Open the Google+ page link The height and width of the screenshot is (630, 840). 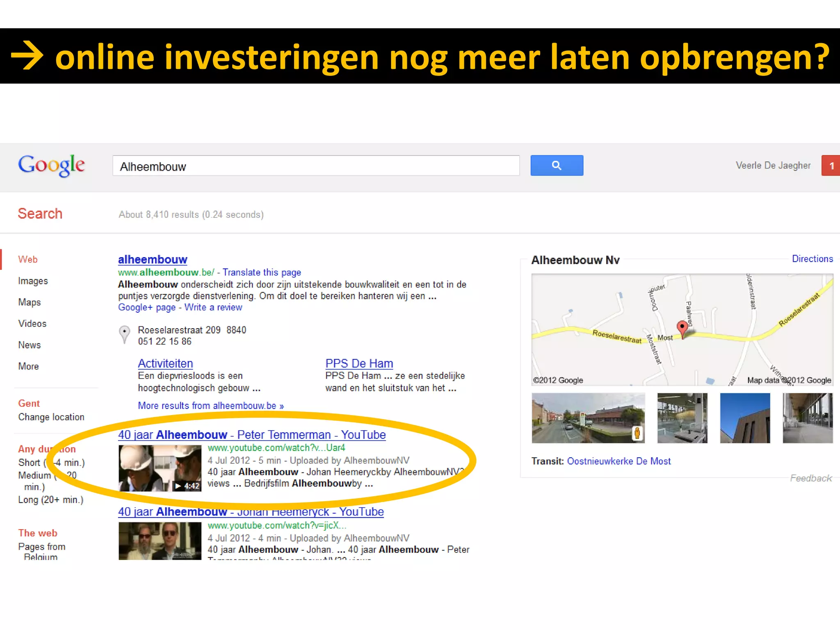pos(147,308)
